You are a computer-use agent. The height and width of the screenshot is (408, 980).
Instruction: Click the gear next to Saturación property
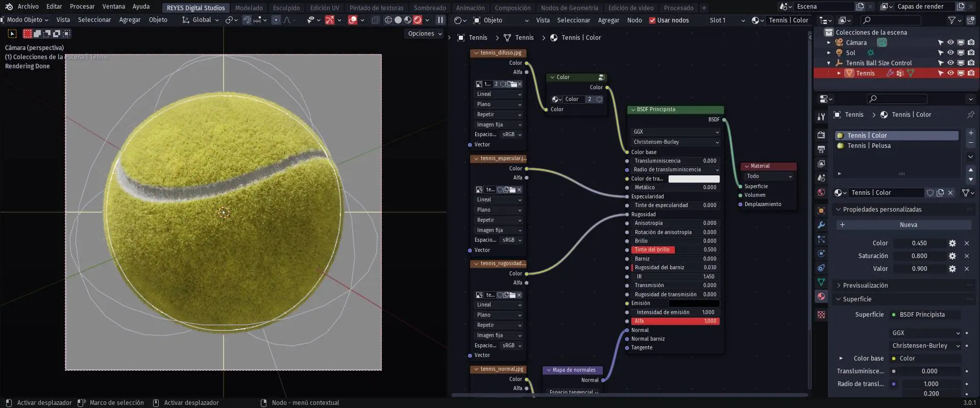[952, 256]
